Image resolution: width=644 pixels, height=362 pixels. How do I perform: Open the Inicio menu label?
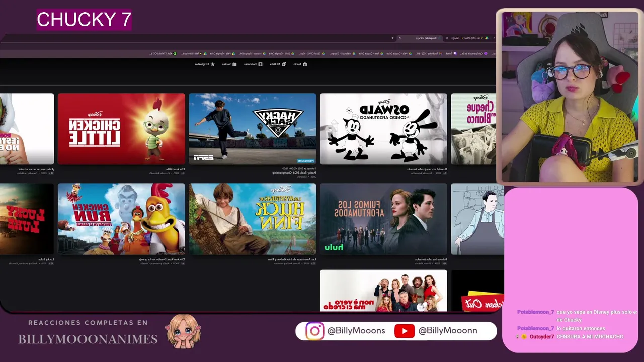297,64
